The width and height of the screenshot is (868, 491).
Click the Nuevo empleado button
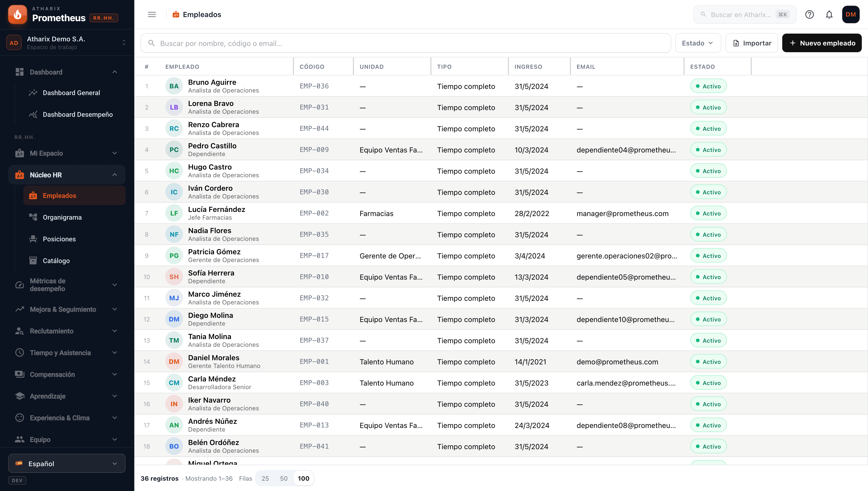coord(822,43)
